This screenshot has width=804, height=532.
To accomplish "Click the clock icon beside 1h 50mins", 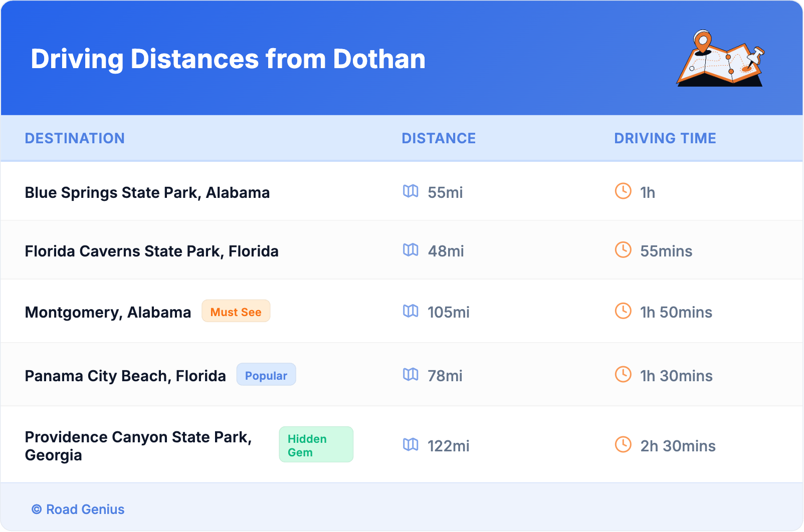I will point(623,311).
